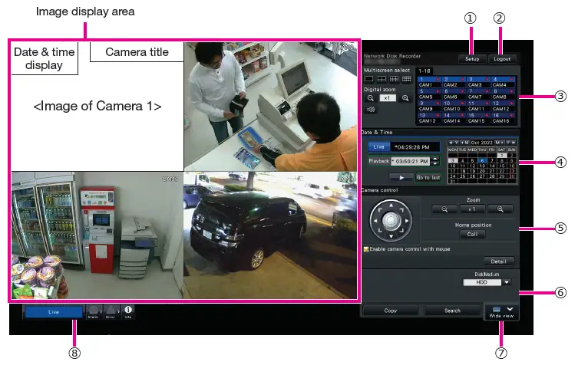Toggle the audio speaker icon
The width and height of the screenshot is (588, 365).
tap(369, 110)
